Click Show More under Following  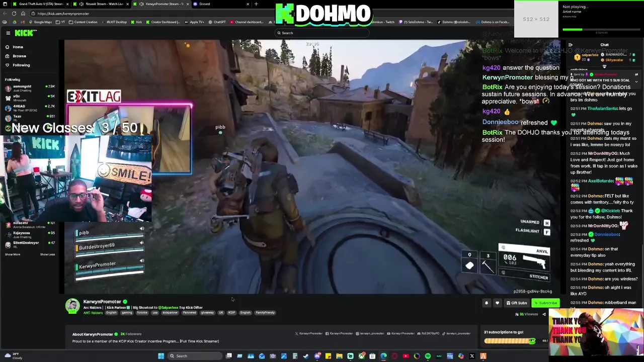(13, 254)
